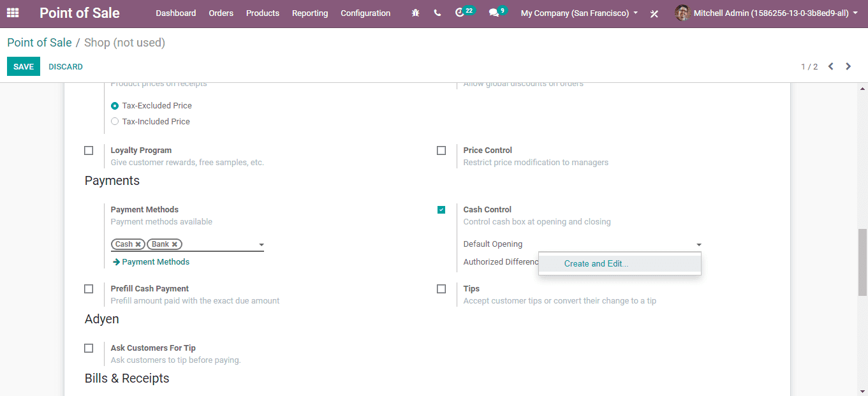This screenshot has height=396, width=868.
Task: Enable the Loyalty Program checkbox
Action: coord(89,150)
